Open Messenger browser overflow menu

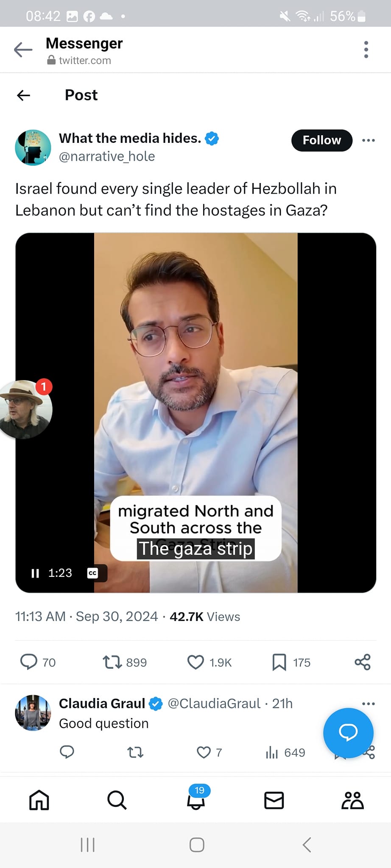[x=366, y=50]
